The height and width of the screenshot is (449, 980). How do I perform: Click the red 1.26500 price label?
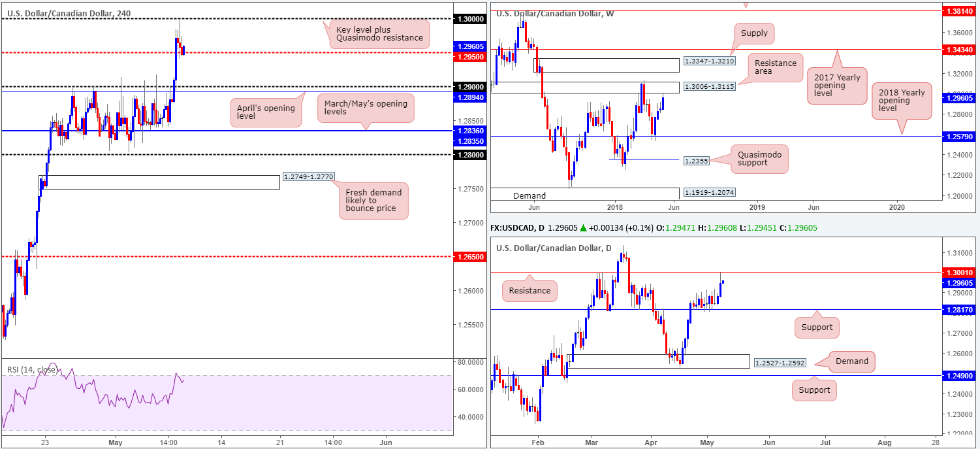pos(469,257)
